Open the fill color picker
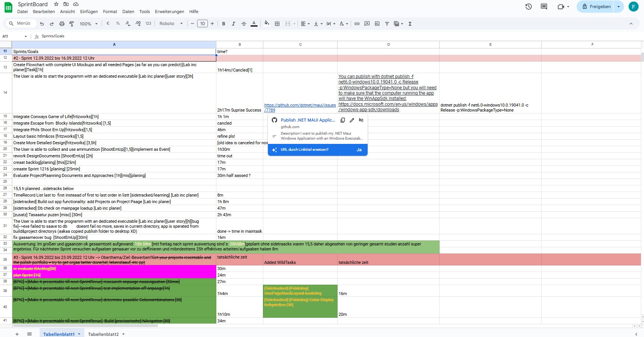 pos(267,23)
